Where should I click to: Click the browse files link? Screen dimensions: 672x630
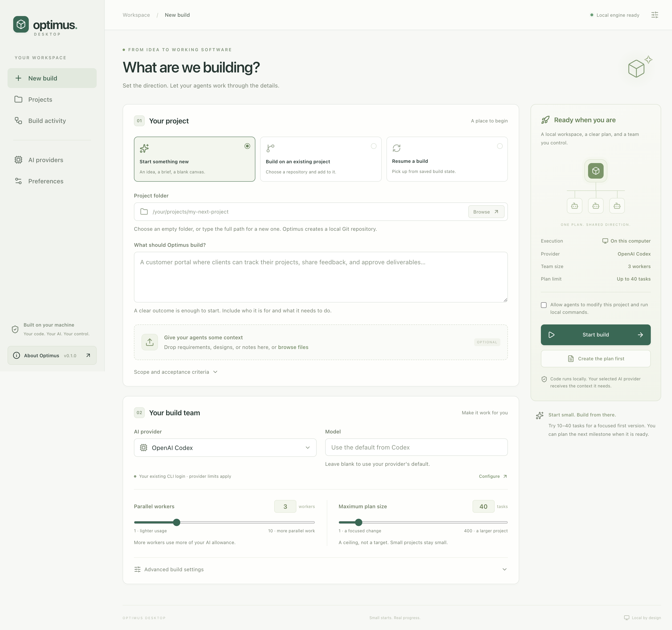293,347
